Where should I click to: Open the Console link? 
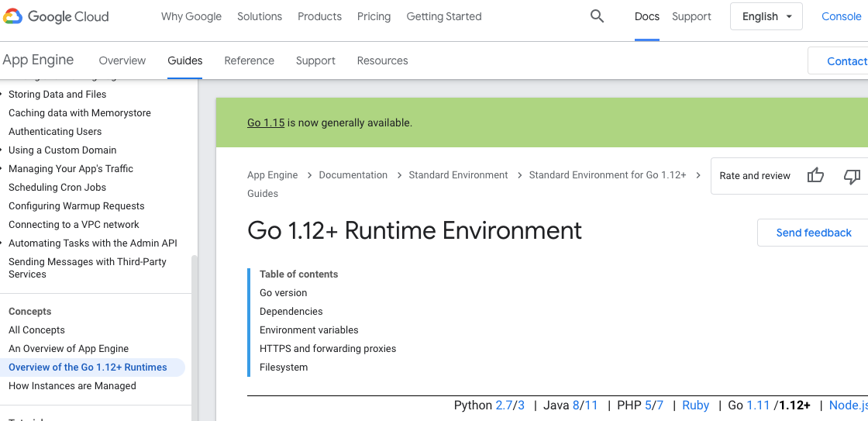[841, 16]
